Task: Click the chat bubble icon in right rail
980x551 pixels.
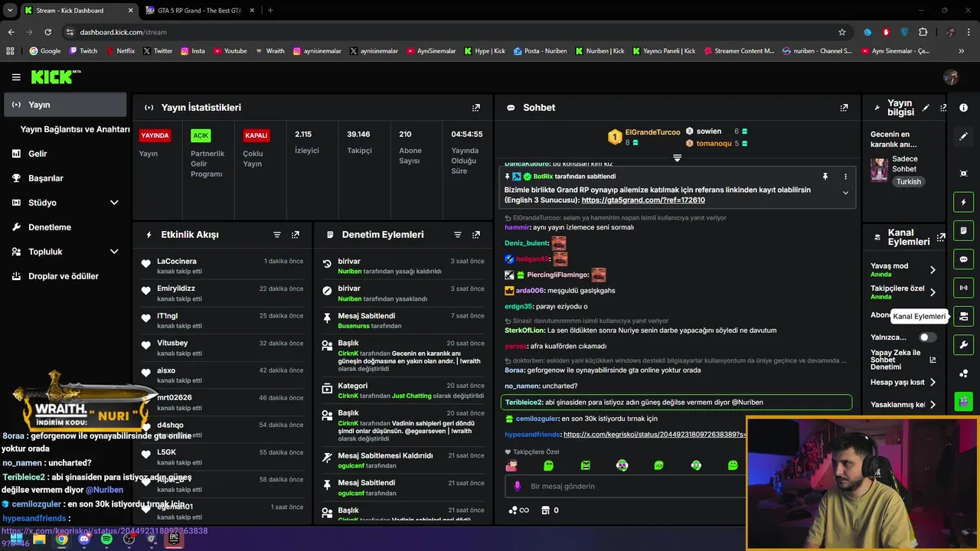Action: (x=964, y=259)
